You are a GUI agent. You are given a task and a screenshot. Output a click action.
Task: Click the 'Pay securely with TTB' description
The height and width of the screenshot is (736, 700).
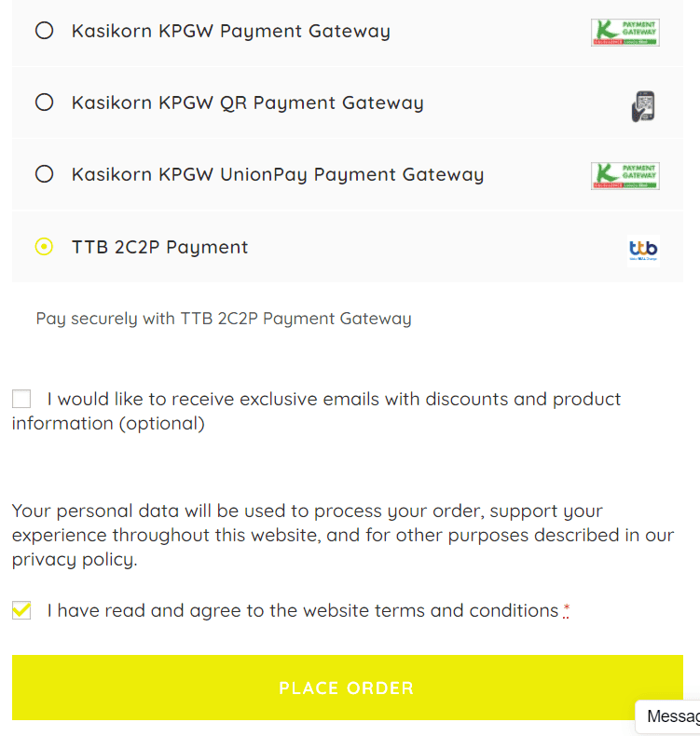pos(223,319)
